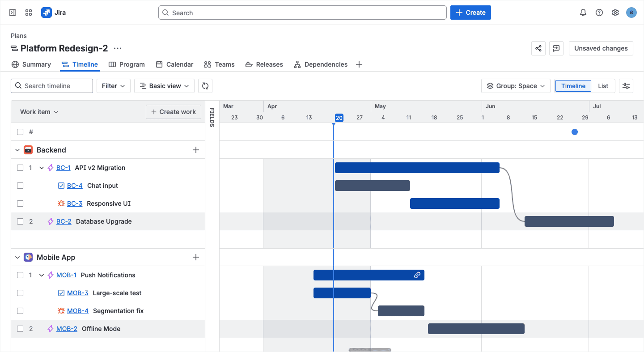Click the epic icon of API v2 Migration

pyautogui.click(x=51, y=168)
